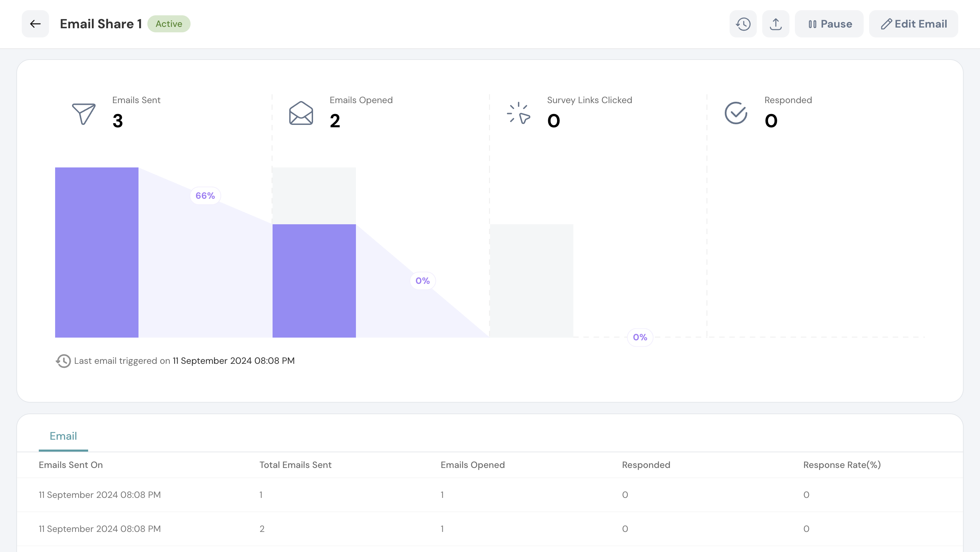980x552 pixels.
Task: Click the Survey Links Clicked cursor icon
Action: (x=519, y=113)
